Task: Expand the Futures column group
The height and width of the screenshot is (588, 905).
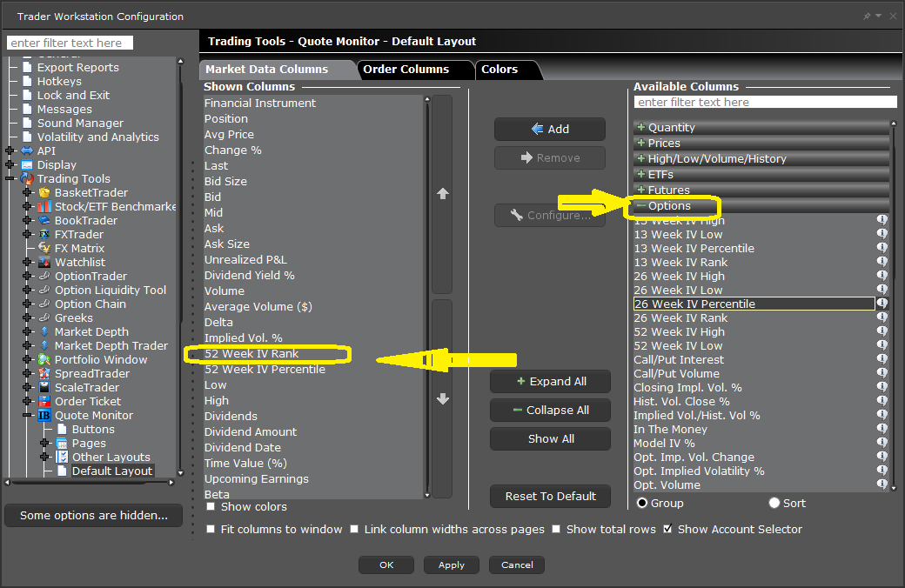Action: (640, 190)
